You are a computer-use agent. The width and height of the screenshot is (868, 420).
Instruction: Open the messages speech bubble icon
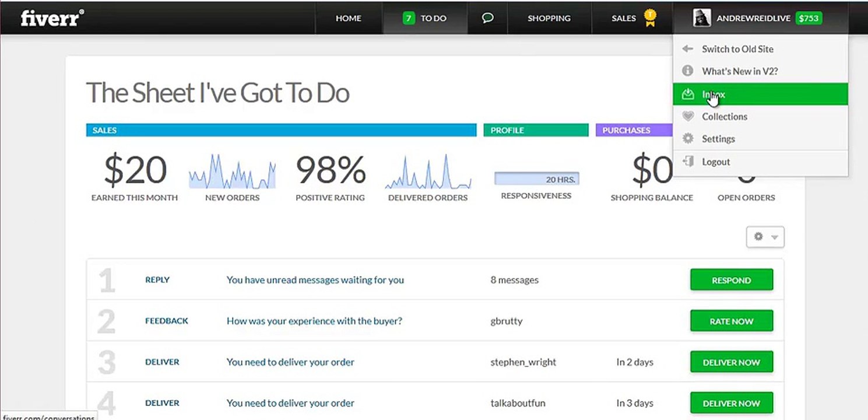[488, 18]
